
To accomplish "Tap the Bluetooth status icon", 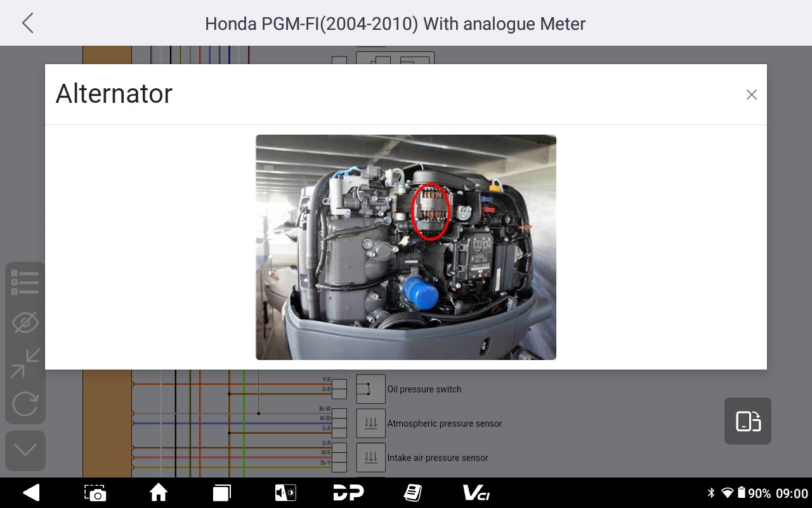I will (x=711, y=493).
